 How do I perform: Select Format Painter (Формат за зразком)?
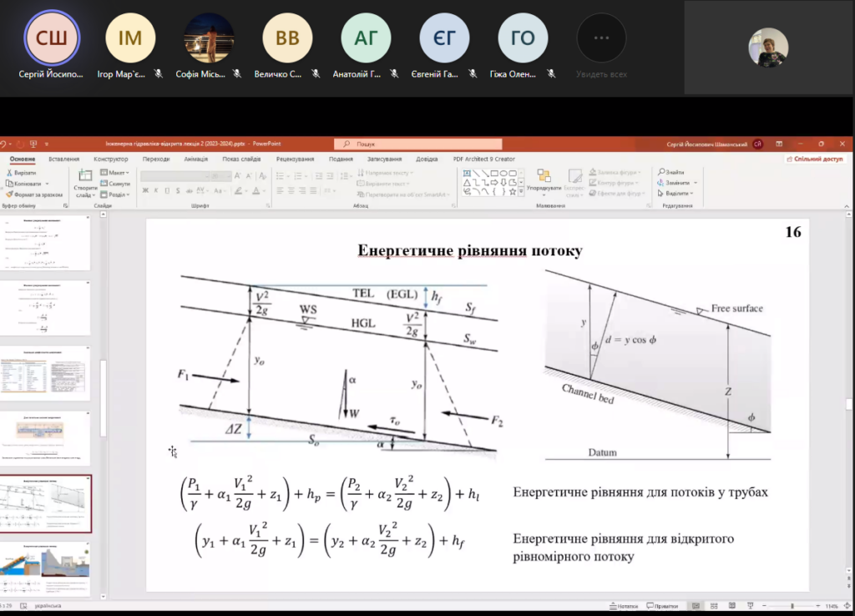33,194
